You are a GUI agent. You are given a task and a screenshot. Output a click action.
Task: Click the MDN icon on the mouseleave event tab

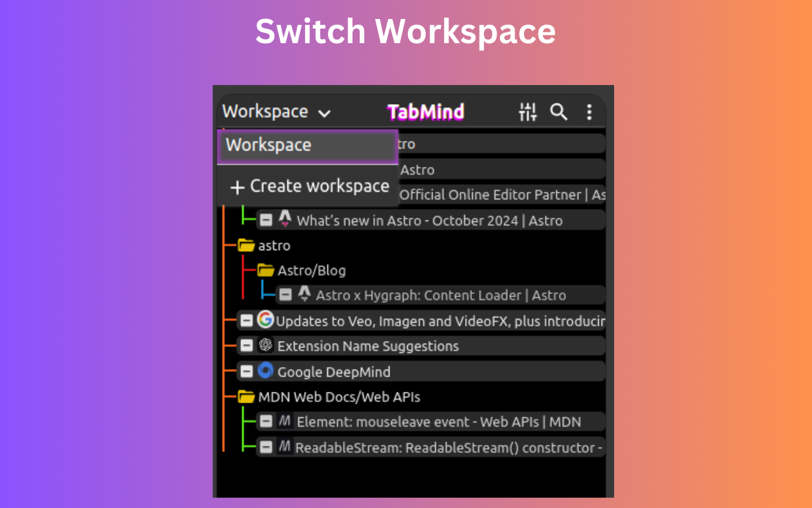point(285,421)
